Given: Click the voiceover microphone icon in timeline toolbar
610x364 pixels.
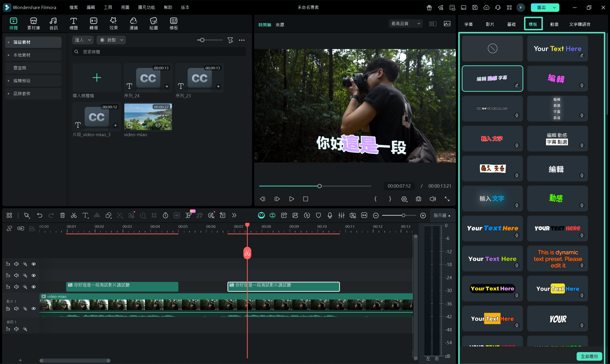Looking at the screenshot, I should 330,215.
